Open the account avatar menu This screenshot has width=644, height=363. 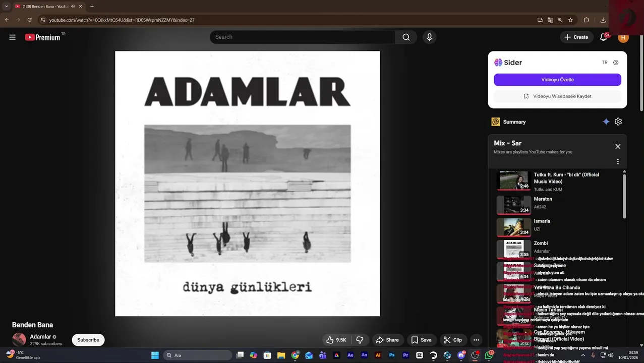click(623, 37)
